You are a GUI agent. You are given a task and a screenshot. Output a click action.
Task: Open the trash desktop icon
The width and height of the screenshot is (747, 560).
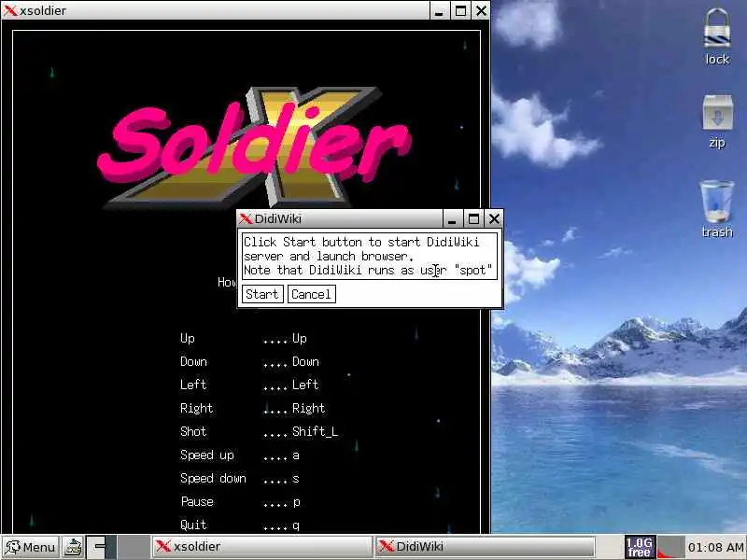click(717, 209)
